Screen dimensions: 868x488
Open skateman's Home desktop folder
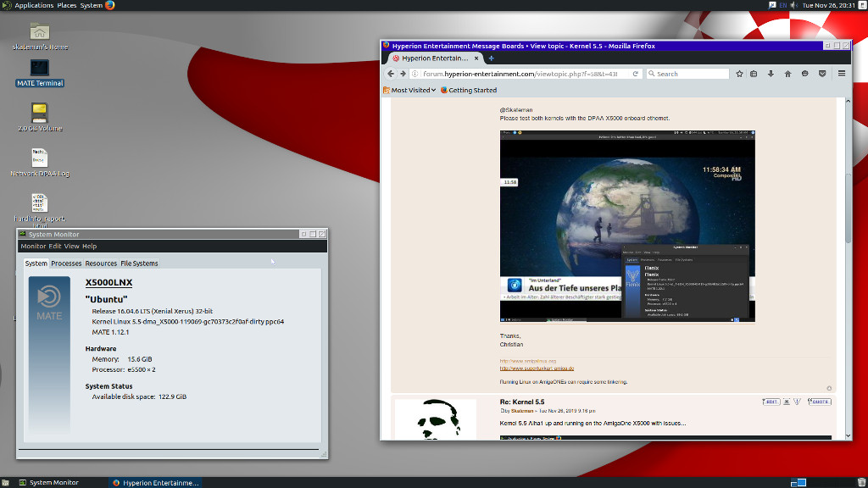coord(39,36)
